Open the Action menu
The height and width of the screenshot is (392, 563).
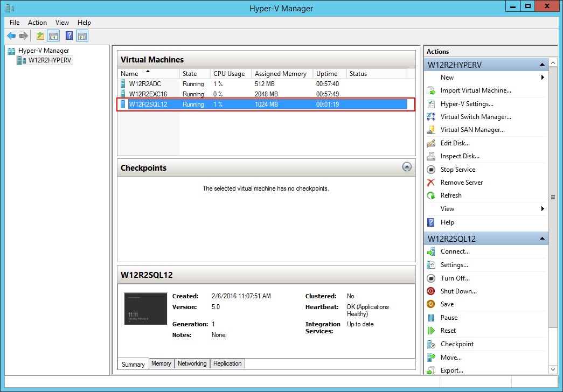point(37,23)
